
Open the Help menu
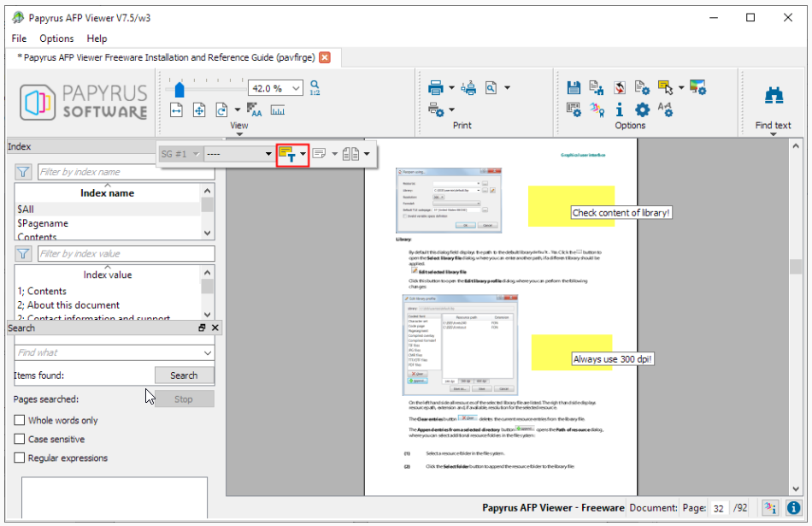tap(97, 38)
